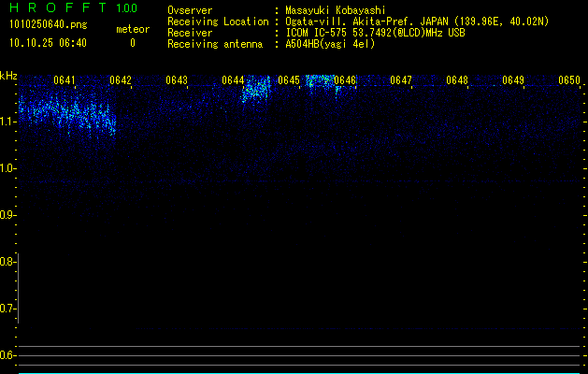Image resolution: width=588 pixels, height=374 pixels.
Task: Click the Receiving Location label
Action: 218,22
